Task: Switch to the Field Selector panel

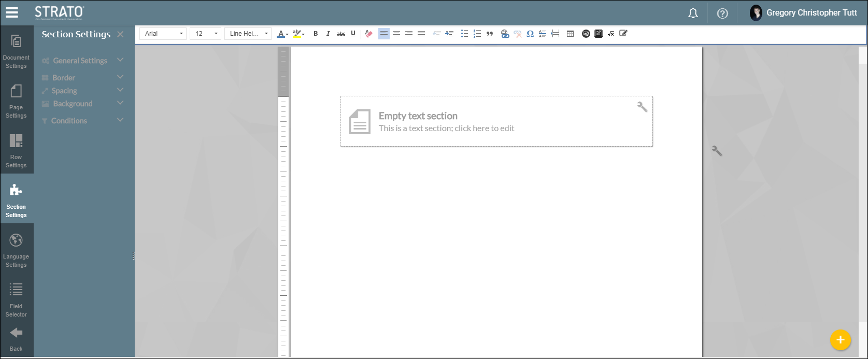Action: (x=16, y=299)
